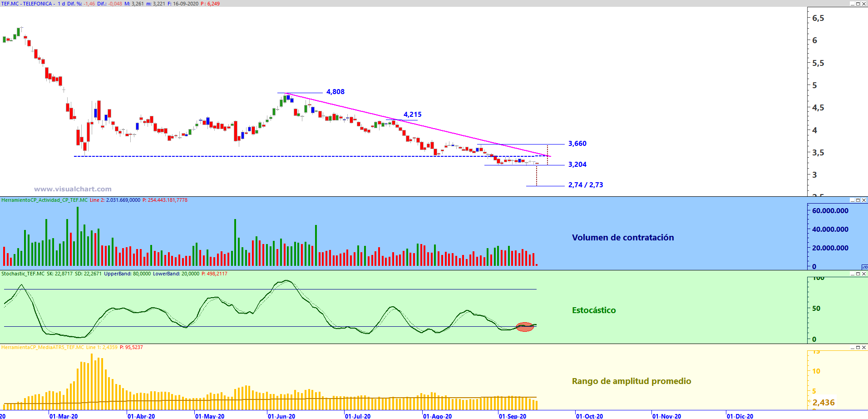The width and height of the screenshot is (868, 419).
Task: Click the HerramientoCP_Actividad_CP_TEF.MC indicator name
Action: coord(44,200)
